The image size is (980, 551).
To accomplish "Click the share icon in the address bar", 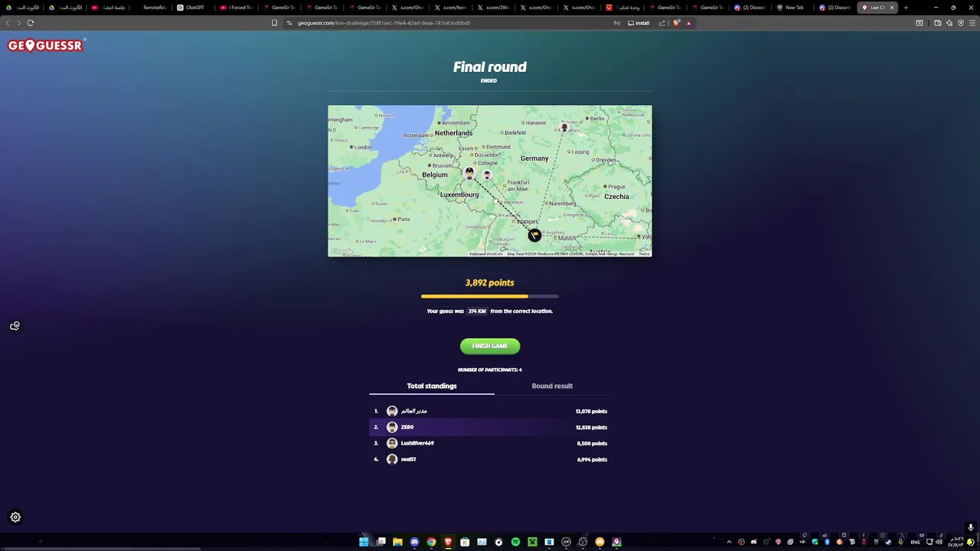I will coord(662,23).
